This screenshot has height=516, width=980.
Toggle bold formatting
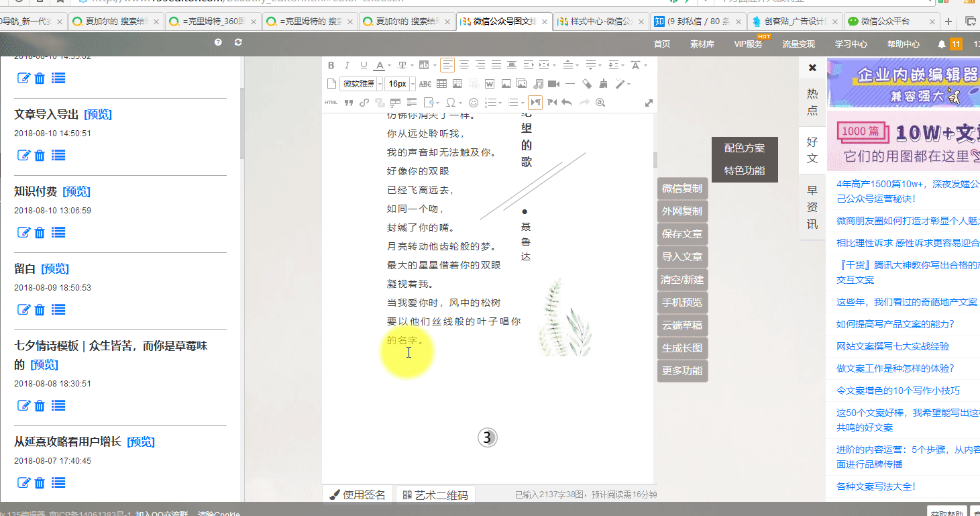click(x=331, y=65)
